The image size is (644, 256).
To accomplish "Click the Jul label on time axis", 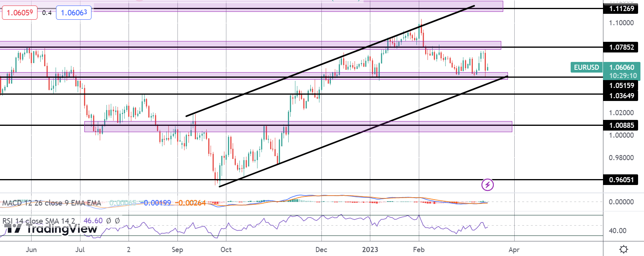I will tap(80, 250).
